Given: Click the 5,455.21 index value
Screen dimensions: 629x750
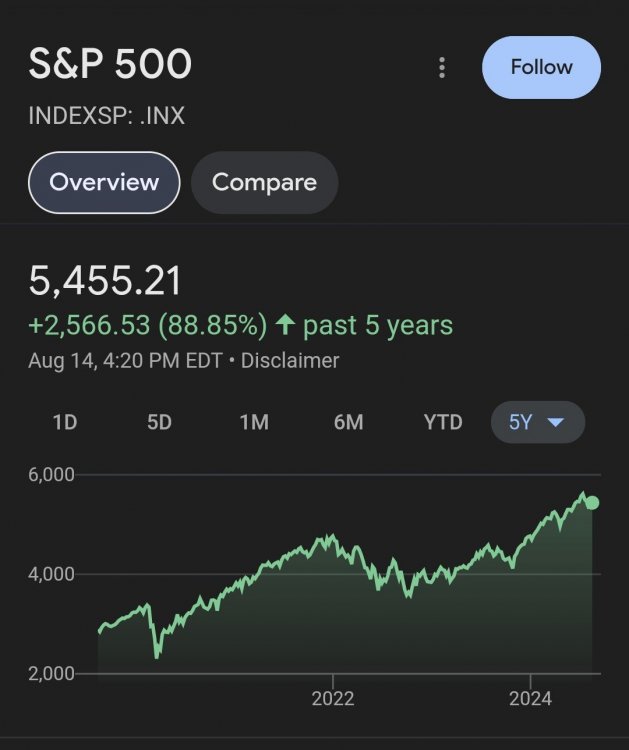Looking at the screenshot, I should click(106, 282).
